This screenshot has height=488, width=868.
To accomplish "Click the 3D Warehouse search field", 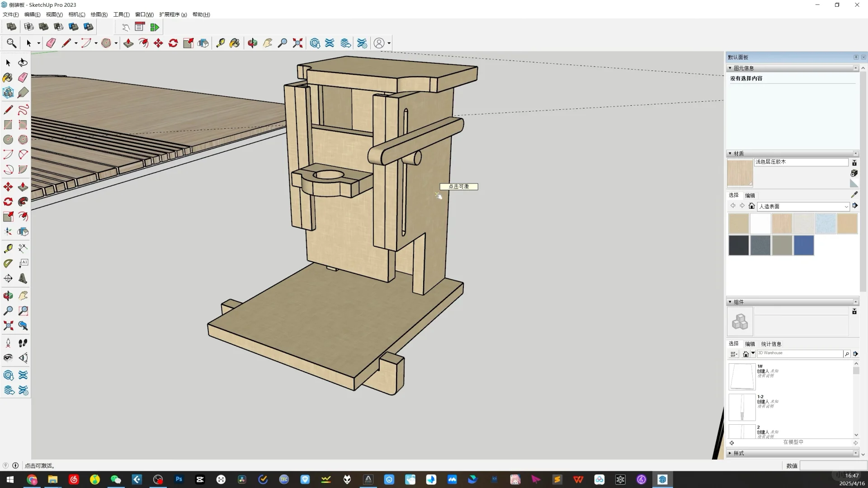I will pyautogui.click(x=799, y=354).
